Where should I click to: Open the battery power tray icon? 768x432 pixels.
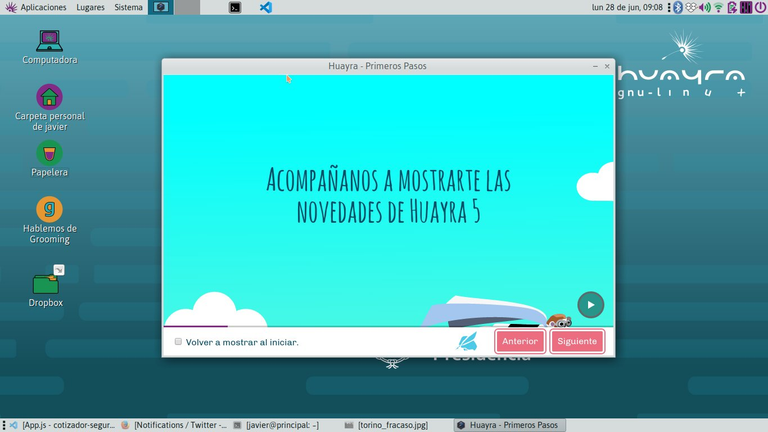[x=732, y=7]
